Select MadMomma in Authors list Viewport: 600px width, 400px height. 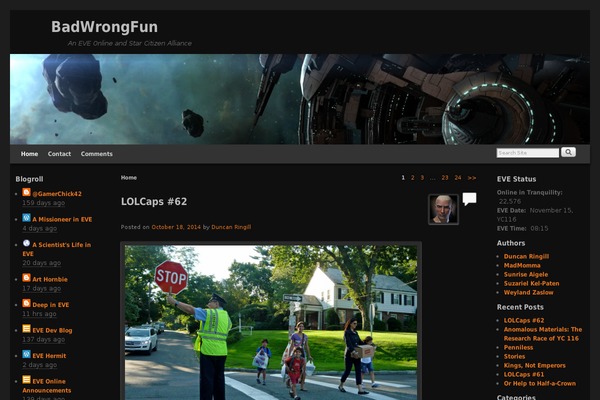point(522,265)
